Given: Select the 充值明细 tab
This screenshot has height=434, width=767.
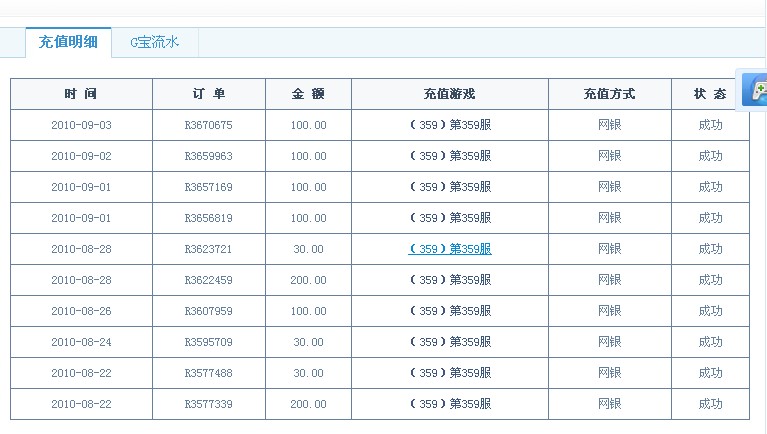Looking at the screenshot, I should click(68, 42).
